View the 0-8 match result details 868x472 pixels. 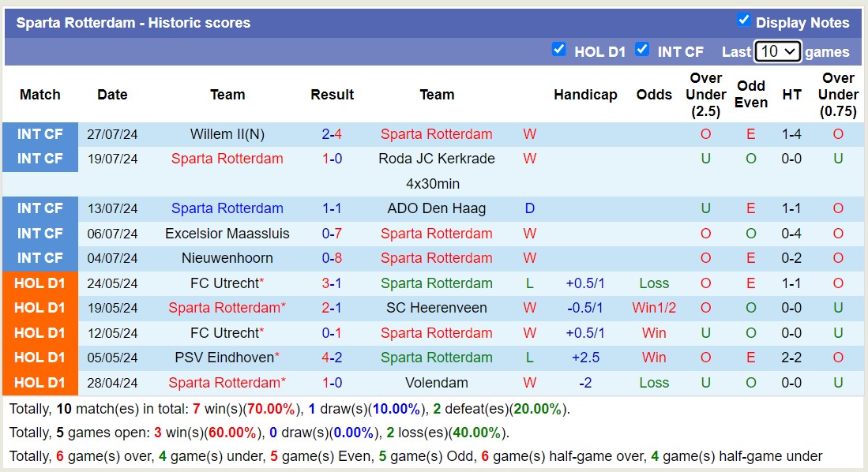332,258
